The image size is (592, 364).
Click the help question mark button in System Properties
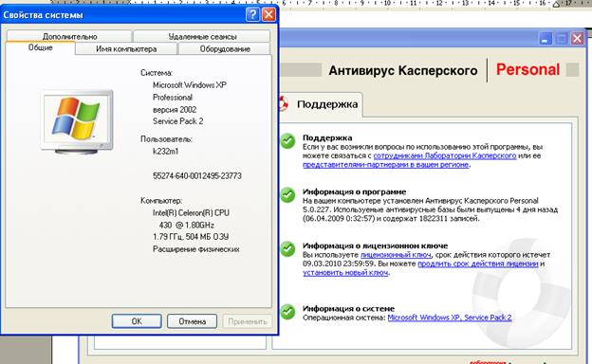point(252,15)
